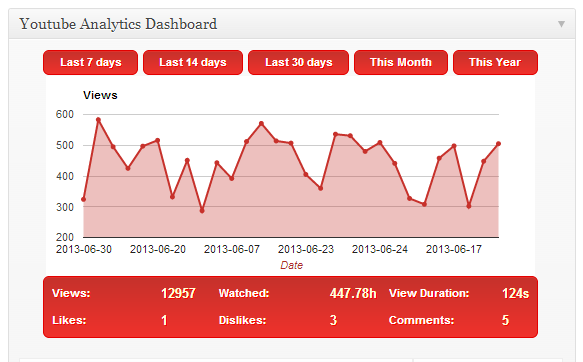Image resolution: width=583 pixels, height=362 pixels.
Task: Click the last data point on the chart line
Action: pos(499,144)
